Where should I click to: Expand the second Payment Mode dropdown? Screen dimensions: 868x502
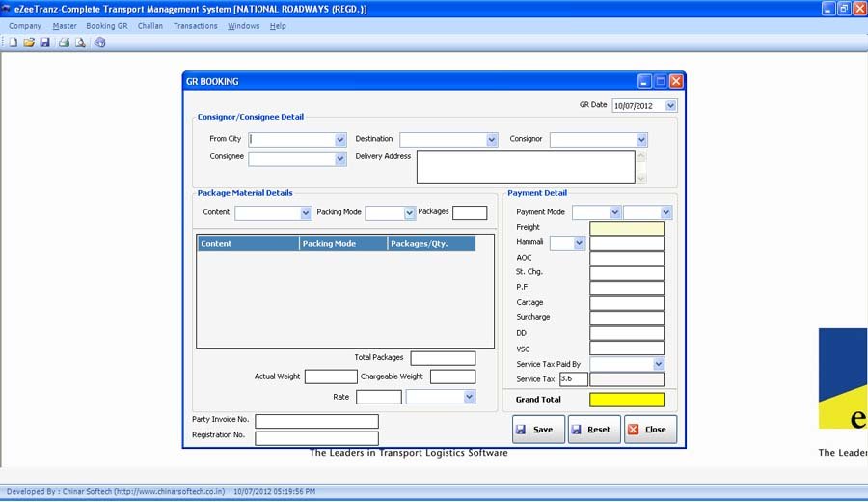(x=665, y=212)
